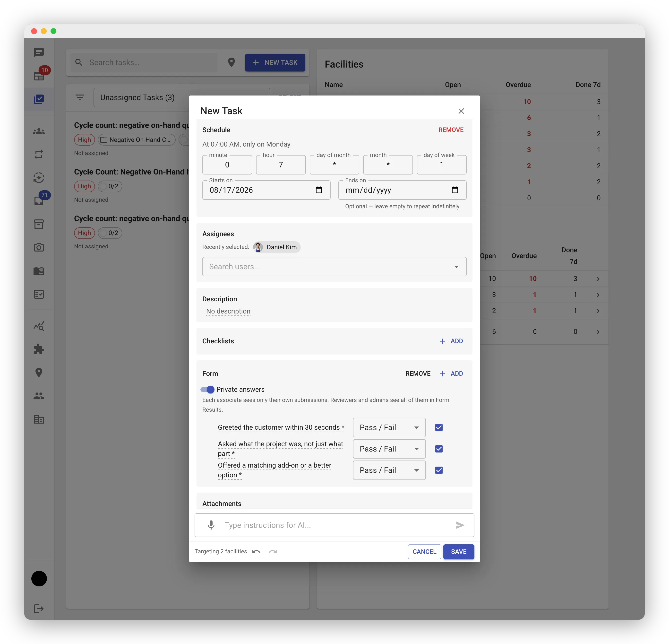Open the sidebar icon with badge 10
669x644 pixels.
(x=39, y=76)
